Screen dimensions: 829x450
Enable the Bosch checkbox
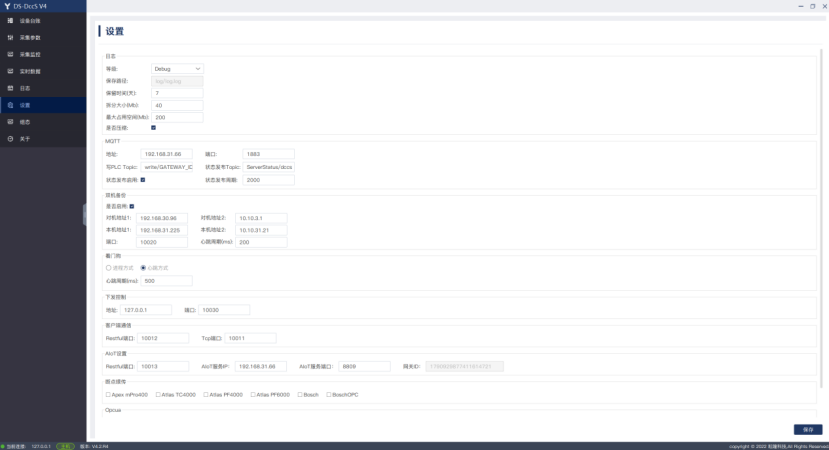point(300,394)
